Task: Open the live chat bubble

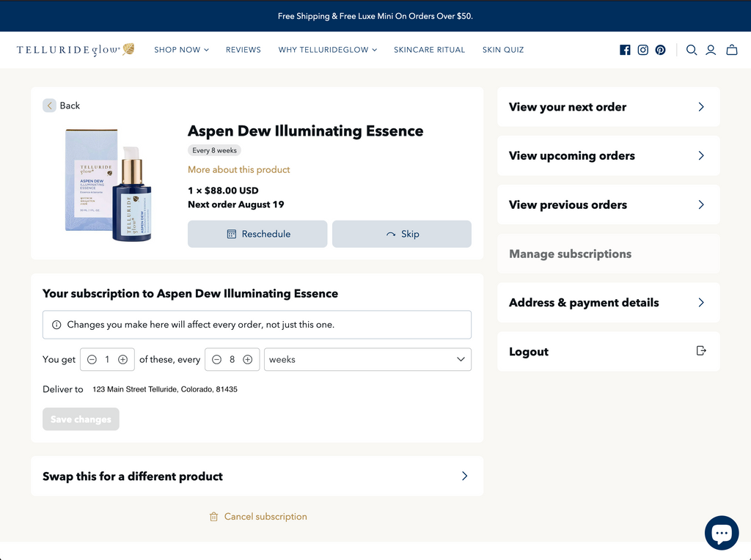Action: tap(722, 532)
